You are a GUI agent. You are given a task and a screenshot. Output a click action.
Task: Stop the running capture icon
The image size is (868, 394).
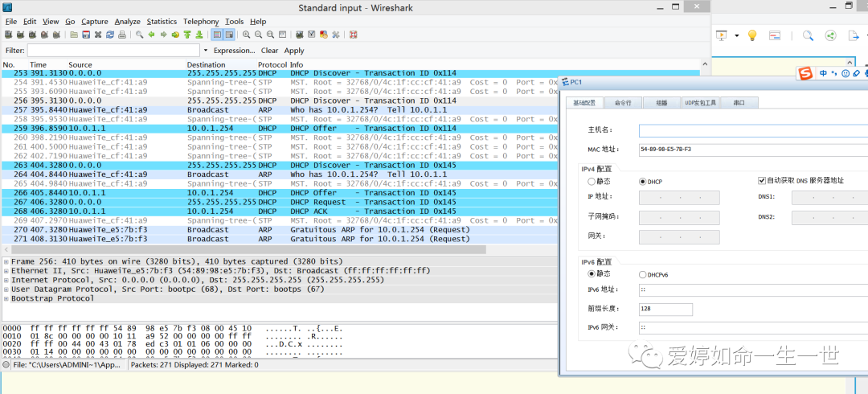point(44,35)
